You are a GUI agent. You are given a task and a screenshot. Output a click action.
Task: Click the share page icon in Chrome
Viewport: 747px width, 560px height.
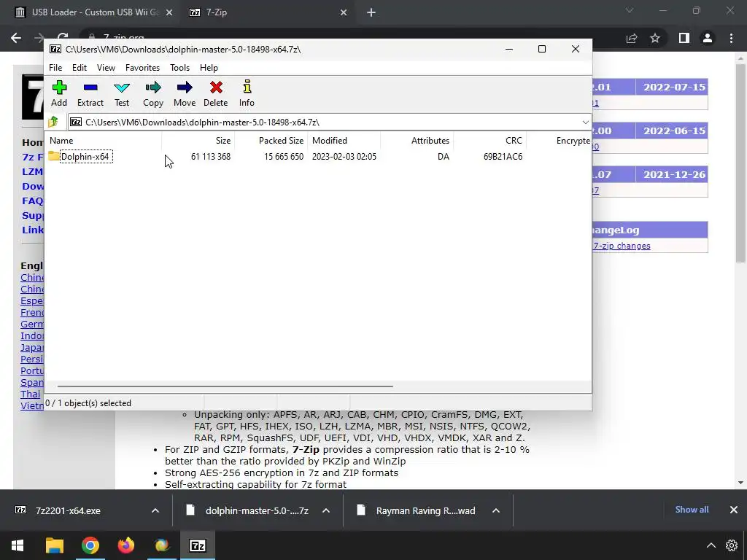tap(632, 38)
